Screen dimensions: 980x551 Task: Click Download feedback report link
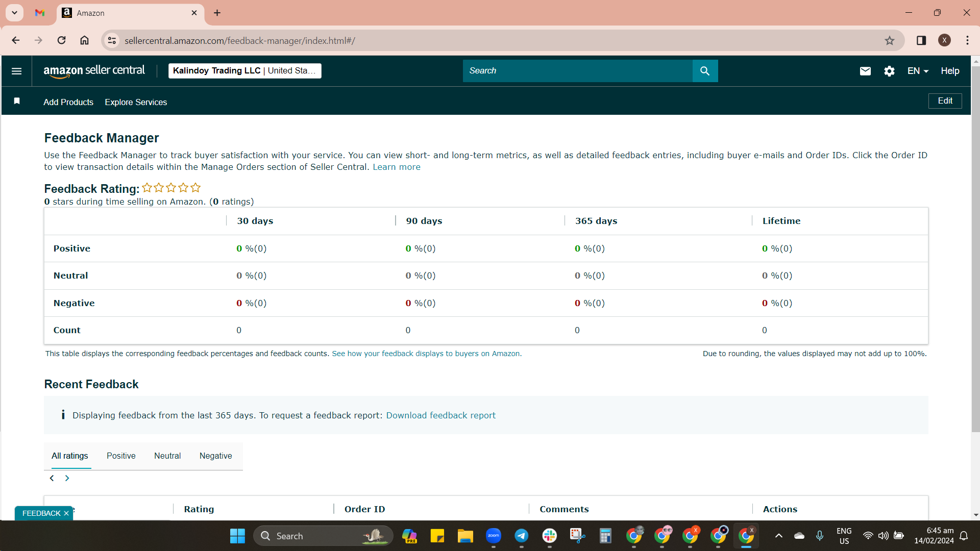coord(440,415)
